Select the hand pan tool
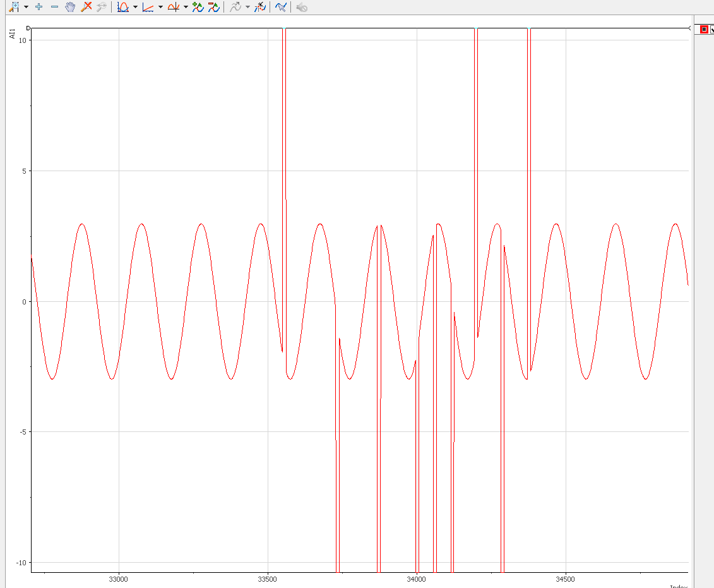This screenshot has height=588, width=714. pos(70,7)
